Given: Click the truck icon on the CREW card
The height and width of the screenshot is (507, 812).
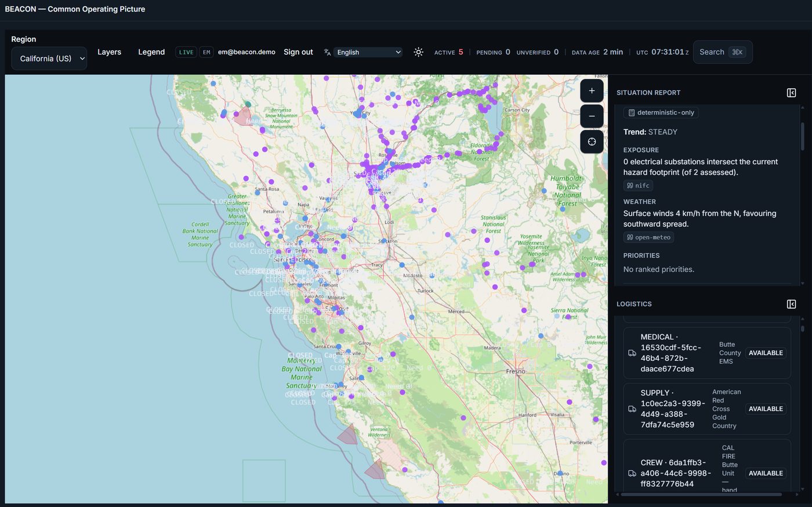Looking at the screenshot, I should click(x=632, y=473).
